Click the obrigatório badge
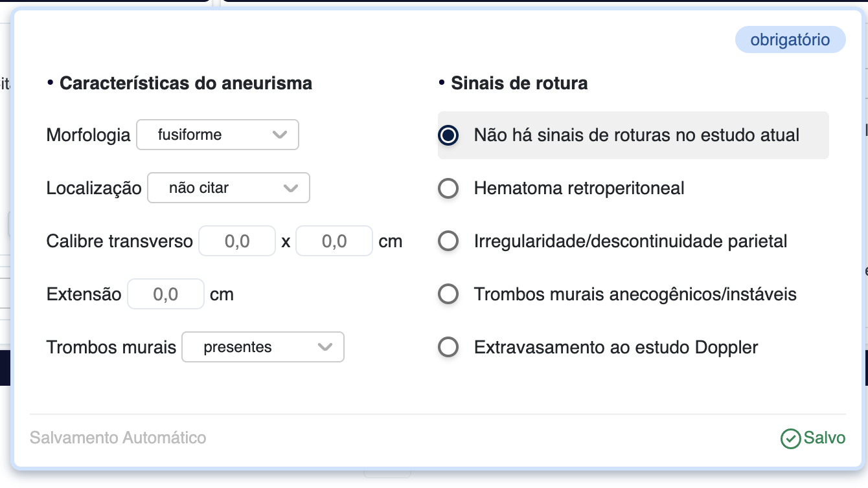The width and height of the screenshot is (868, 488). 790,39
